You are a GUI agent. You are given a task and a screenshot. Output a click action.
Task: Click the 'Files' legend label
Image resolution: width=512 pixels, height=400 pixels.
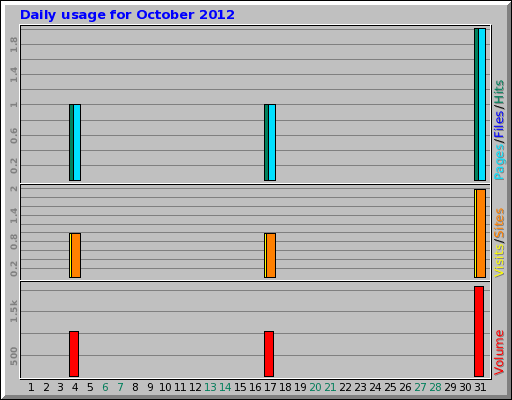499,125
